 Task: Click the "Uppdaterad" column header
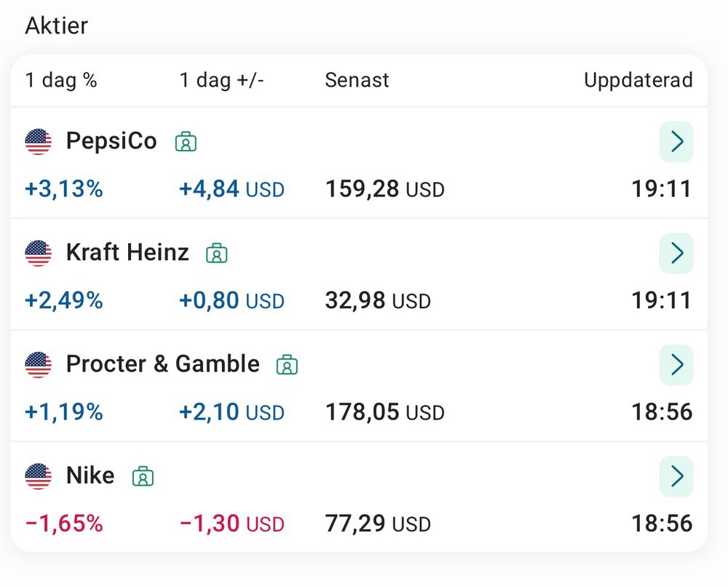[x=638, y=80]
